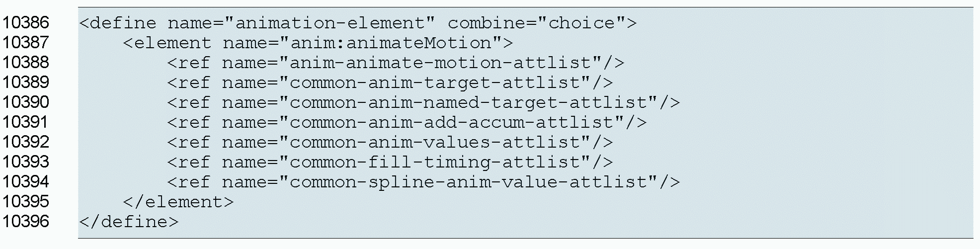Viewport: 980px width, 249px height.
Task: Click the closing </element> tag
Action: coord(178,202)
